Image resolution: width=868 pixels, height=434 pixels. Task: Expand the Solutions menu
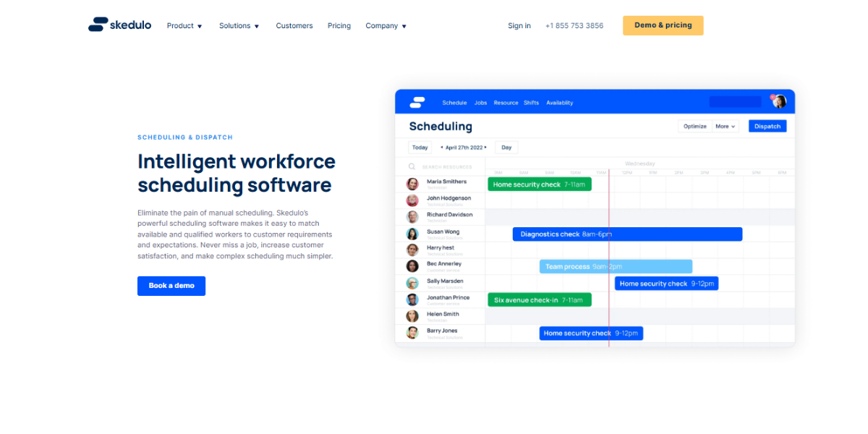239,26
